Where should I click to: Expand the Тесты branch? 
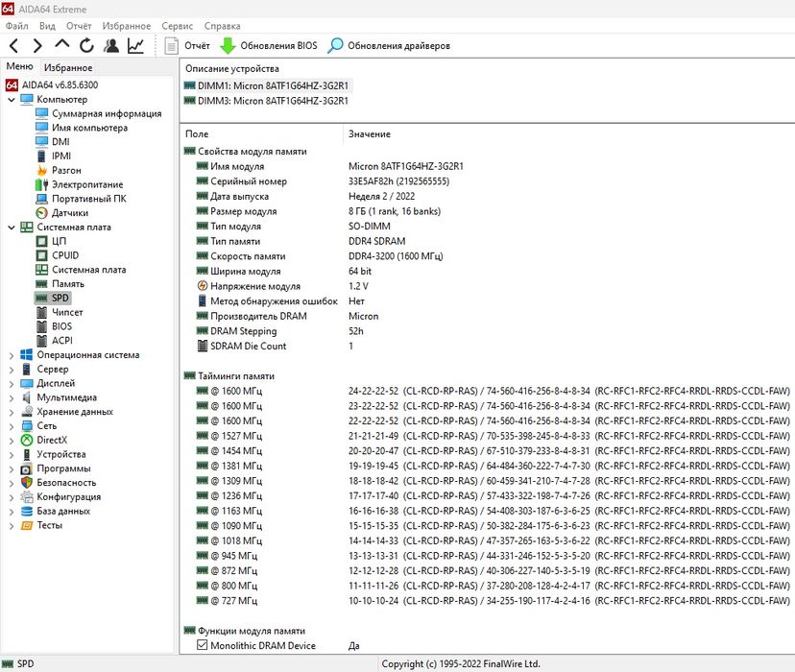[12, 526]
